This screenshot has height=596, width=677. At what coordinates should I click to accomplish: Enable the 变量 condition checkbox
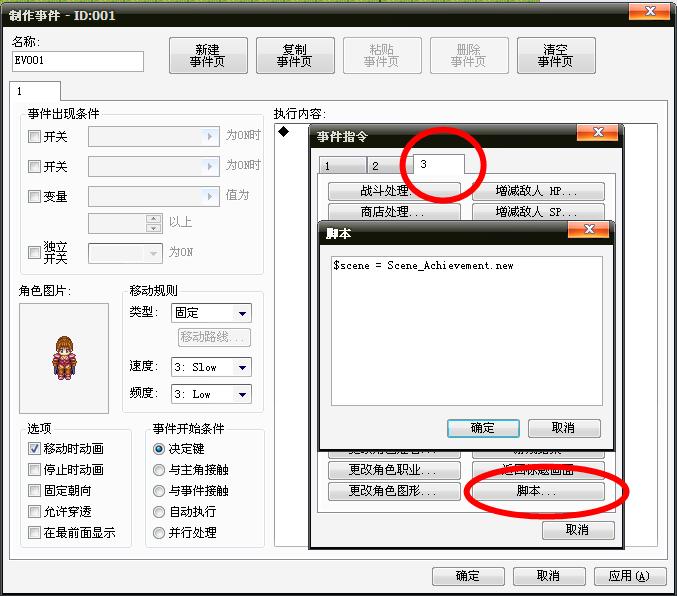34,197
